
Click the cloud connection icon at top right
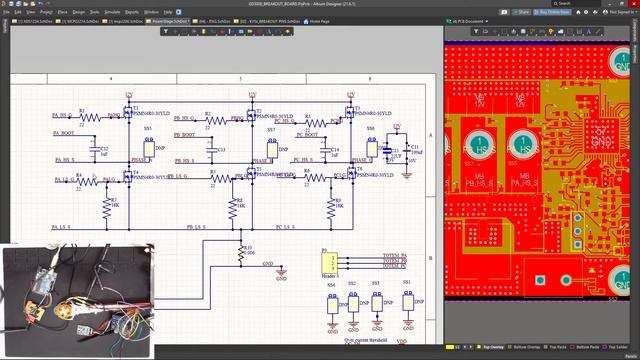tap(596, 12)
